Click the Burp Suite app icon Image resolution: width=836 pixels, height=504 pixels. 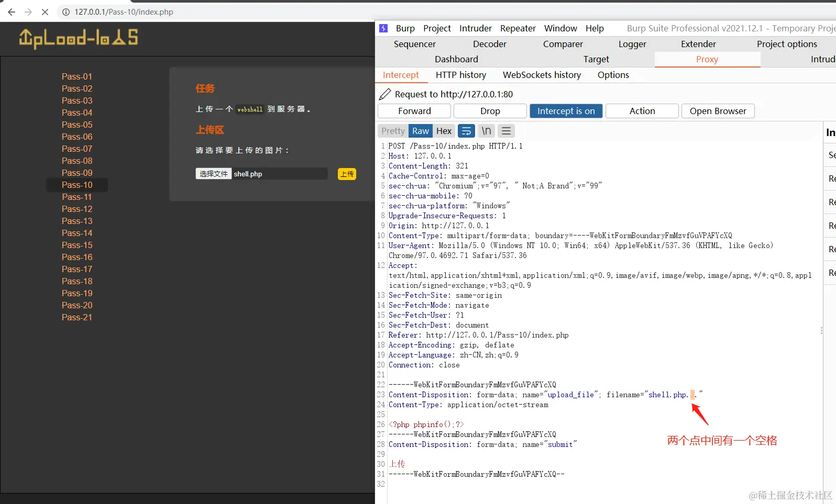coord(383,28)
